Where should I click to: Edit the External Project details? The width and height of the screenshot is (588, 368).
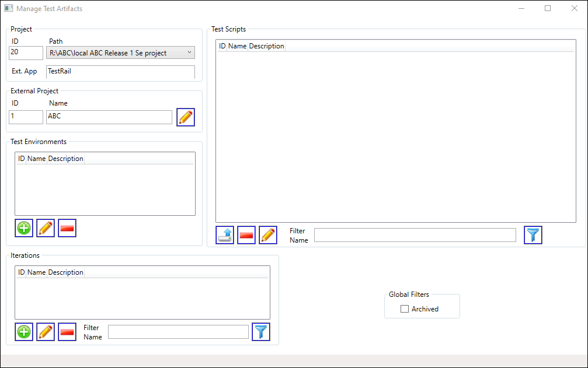pos(185,117)
